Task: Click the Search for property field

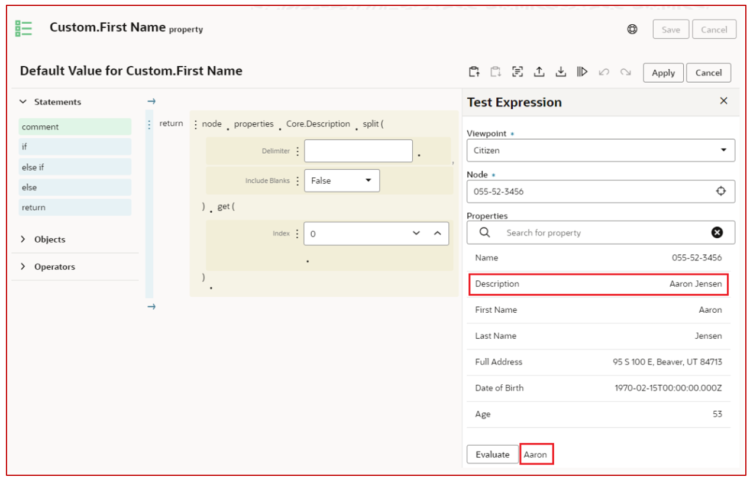Action: click(x=601, y=232)
